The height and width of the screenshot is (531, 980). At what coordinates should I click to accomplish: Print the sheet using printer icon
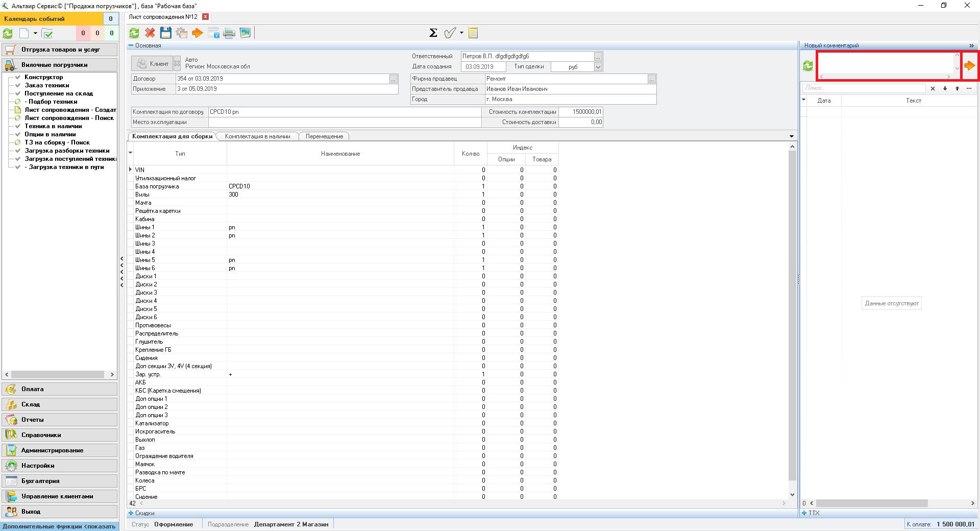[229, 33]
